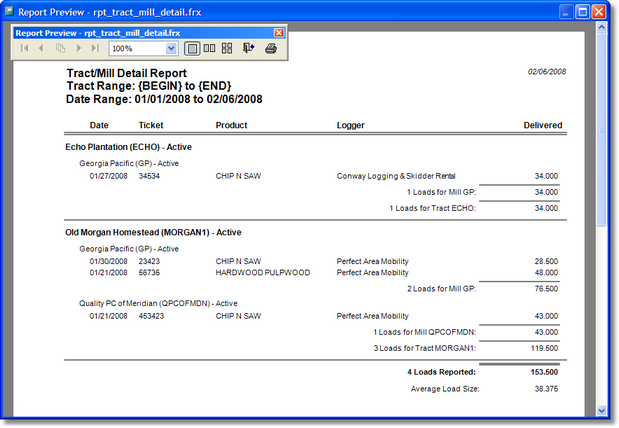Click Old Morgan Homestead (MORGAN1) heading

pos(153,232)
